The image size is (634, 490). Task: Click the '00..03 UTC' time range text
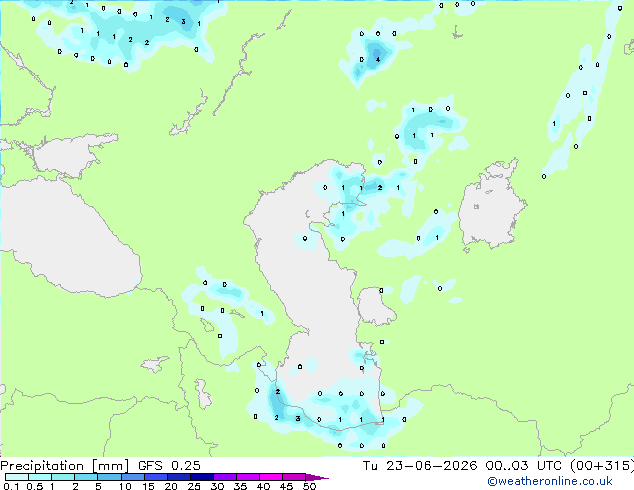click(524, 466)
